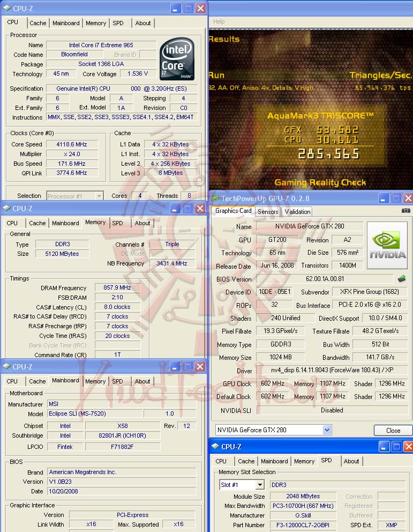Click the SPD CPU-Z window title icon
Image resolution: width=413 pixels, height=532 pixels.
215,447
